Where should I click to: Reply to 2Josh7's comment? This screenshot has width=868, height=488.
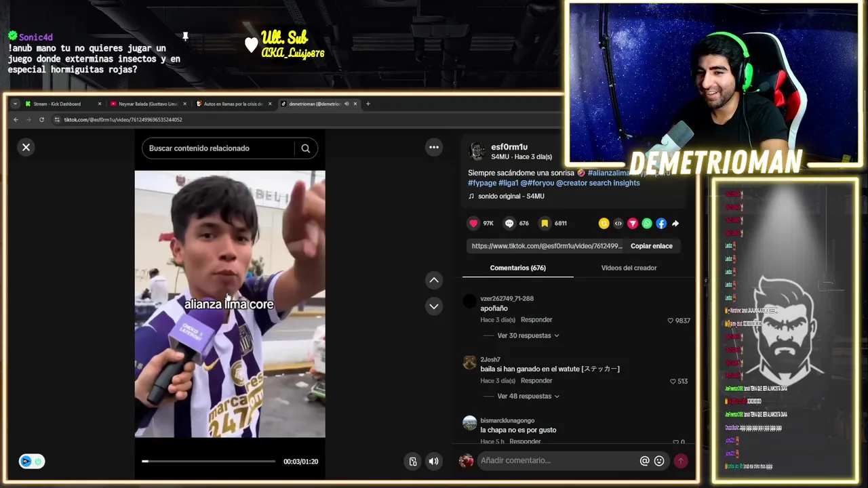point(536,381)
